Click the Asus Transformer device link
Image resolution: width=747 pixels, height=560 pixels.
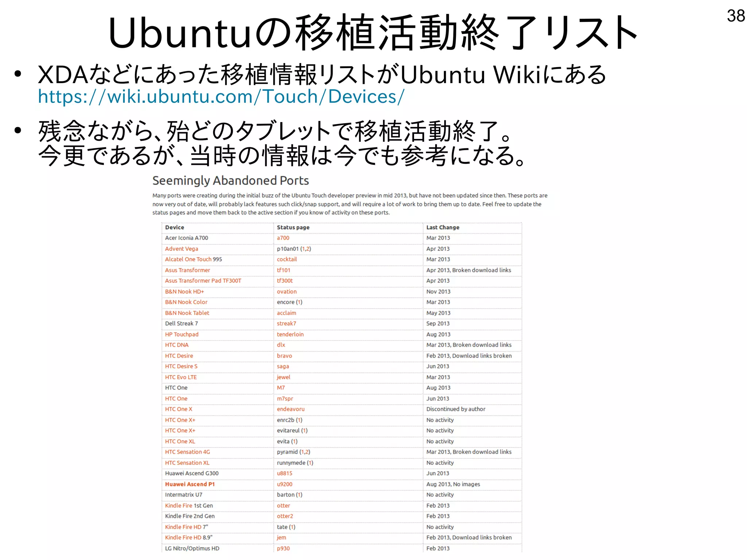click(187, 270)
